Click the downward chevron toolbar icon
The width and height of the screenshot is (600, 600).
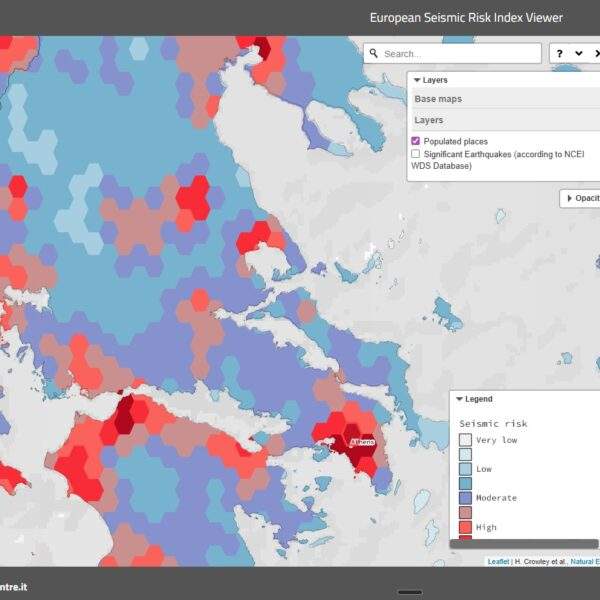pyautogui.click(x=578, y=54)
